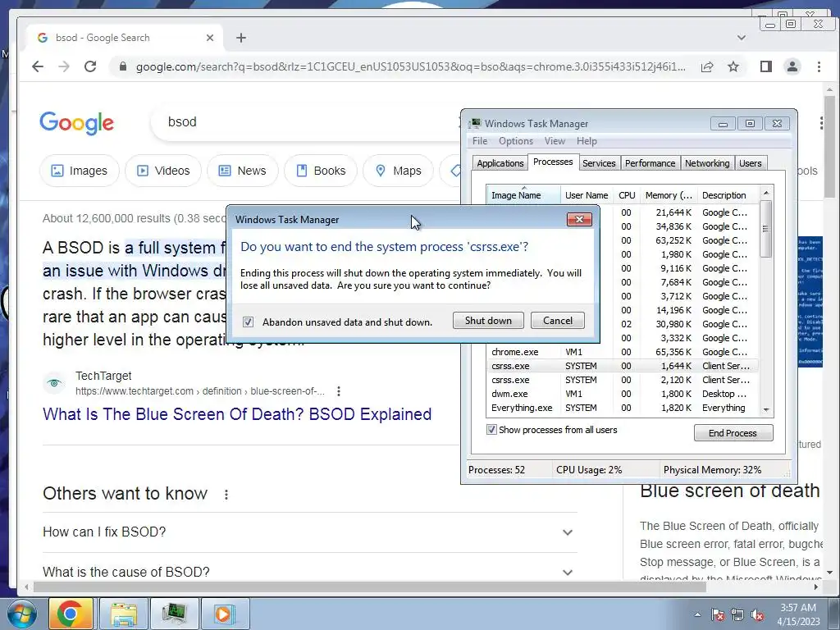Close the csrss.exe confirmation dialog
Viewport: 840px width, 630px height.
[x=579, y=219]
